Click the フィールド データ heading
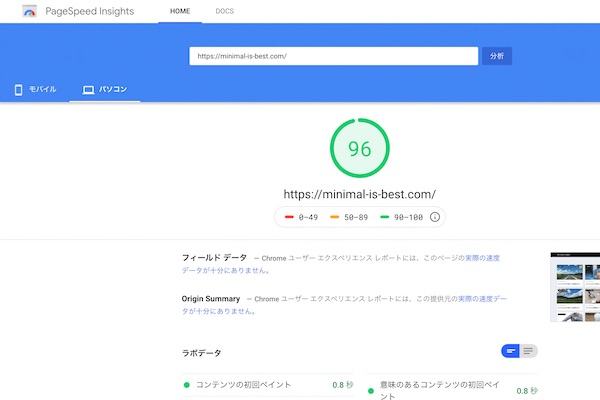 (x=214, y=258)
